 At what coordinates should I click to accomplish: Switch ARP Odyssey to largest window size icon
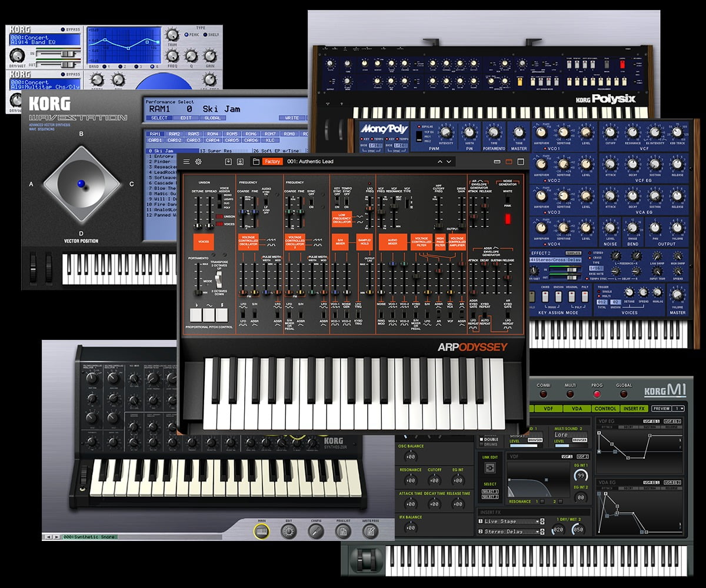pos(522,162)
